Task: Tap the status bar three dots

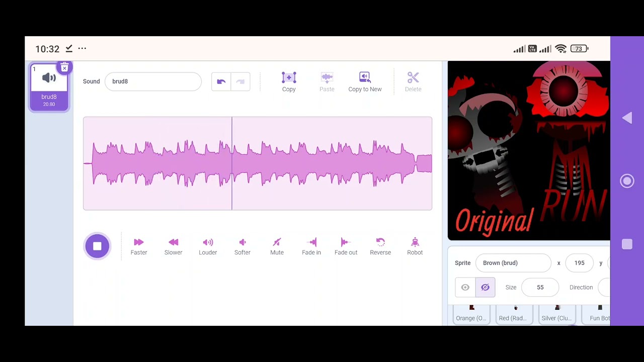Action: tap(82, 48)
